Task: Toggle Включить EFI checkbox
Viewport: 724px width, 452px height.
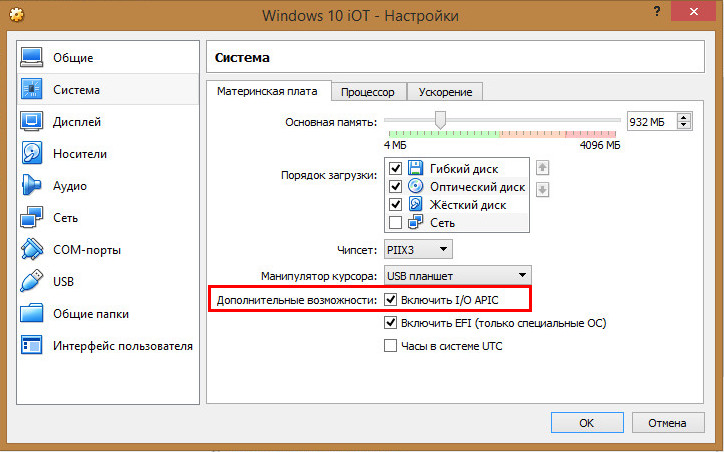Action: pos(390,322)
